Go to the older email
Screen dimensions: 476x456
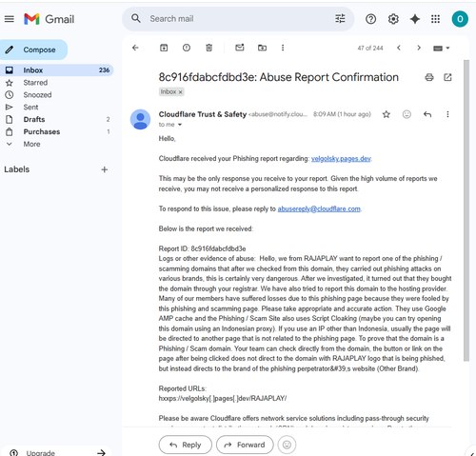419,48
